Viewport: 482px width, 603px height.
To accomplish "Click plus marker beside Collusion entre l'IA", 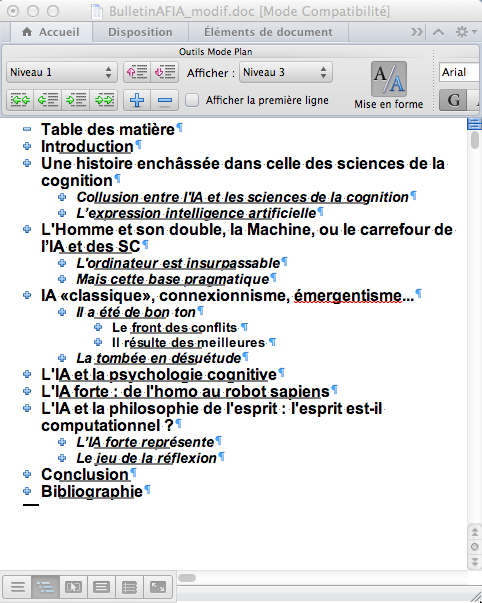I will tap(62, 197).
